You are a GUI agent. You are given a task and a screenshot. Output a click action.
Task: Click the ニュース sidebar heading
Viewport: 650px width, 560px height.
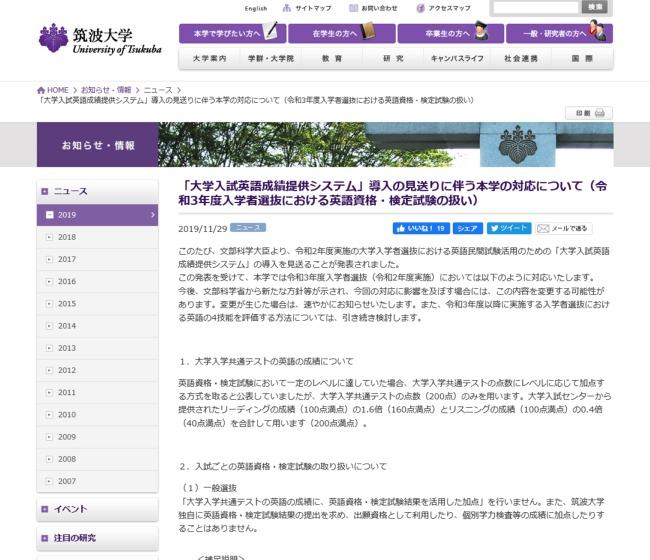pos(97,191)
